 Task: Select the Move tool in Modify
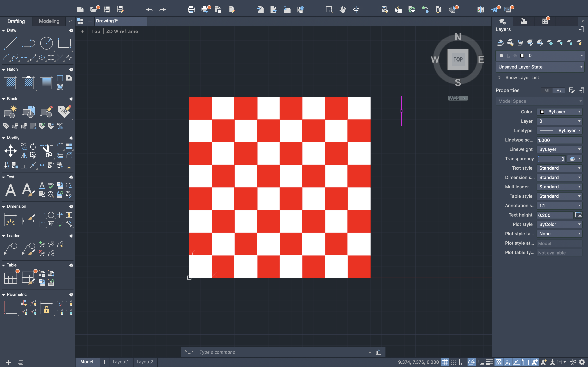10,151
